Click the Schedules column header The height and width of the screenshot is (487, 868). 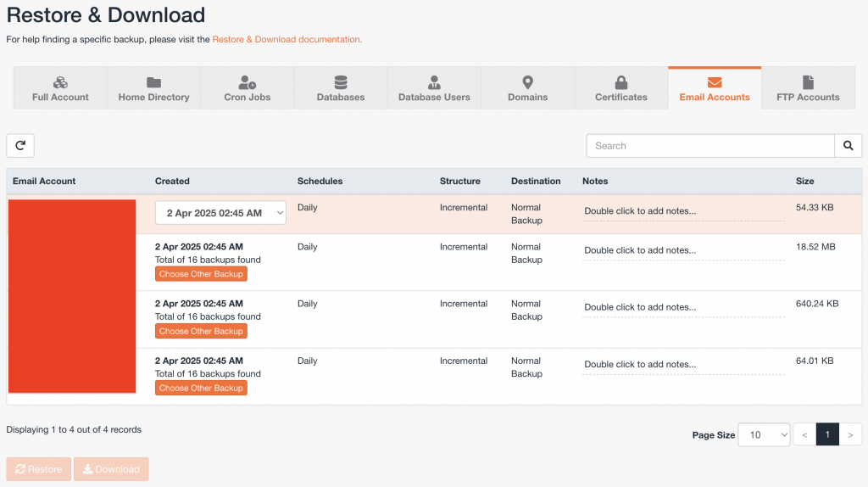[x=320, y=182]
